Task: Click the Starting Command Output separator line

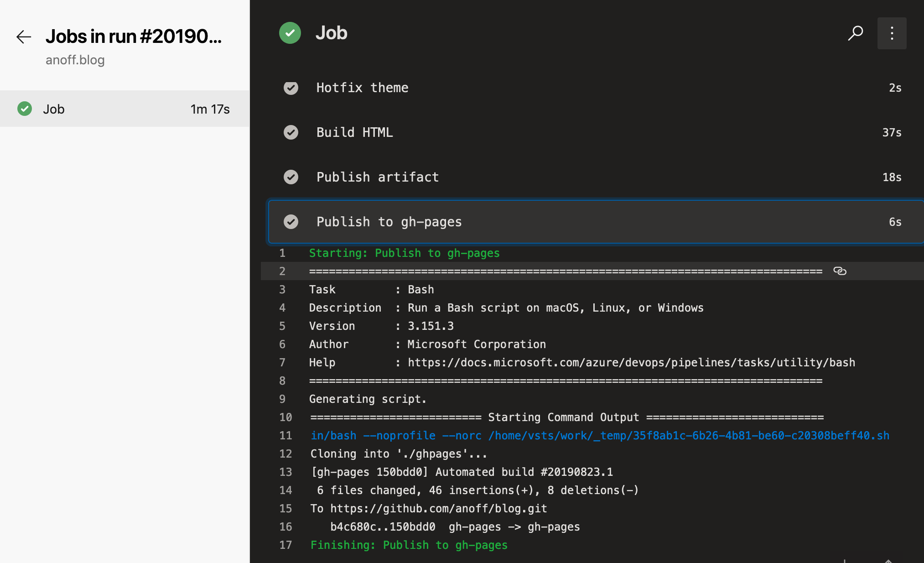Action: click(567, 417)
